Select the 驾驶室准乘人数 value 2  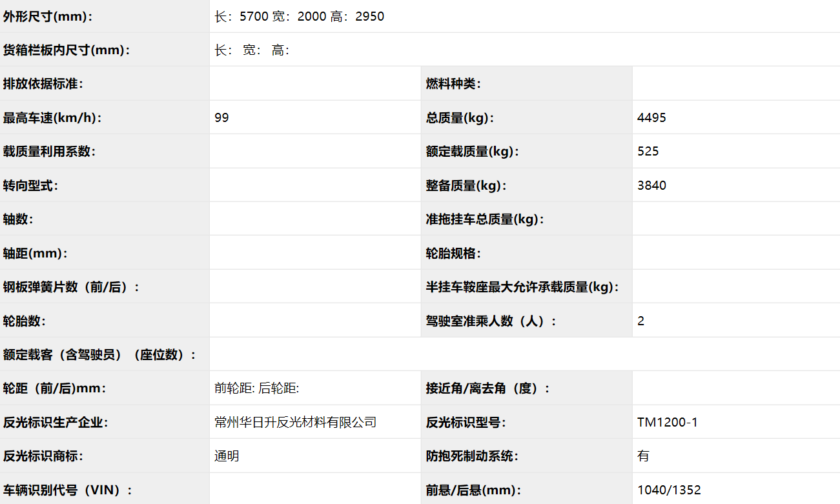coord(640,321)
